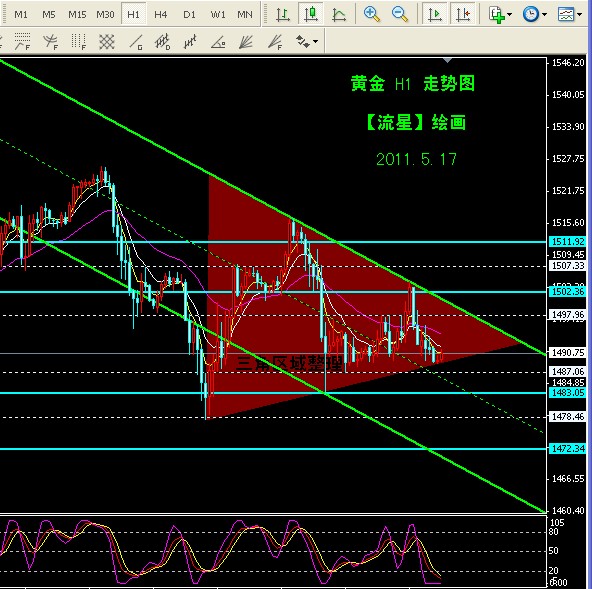Select the Standard Deviation Channel tool
Screen dimensions: 592x589
click(163, 42)
